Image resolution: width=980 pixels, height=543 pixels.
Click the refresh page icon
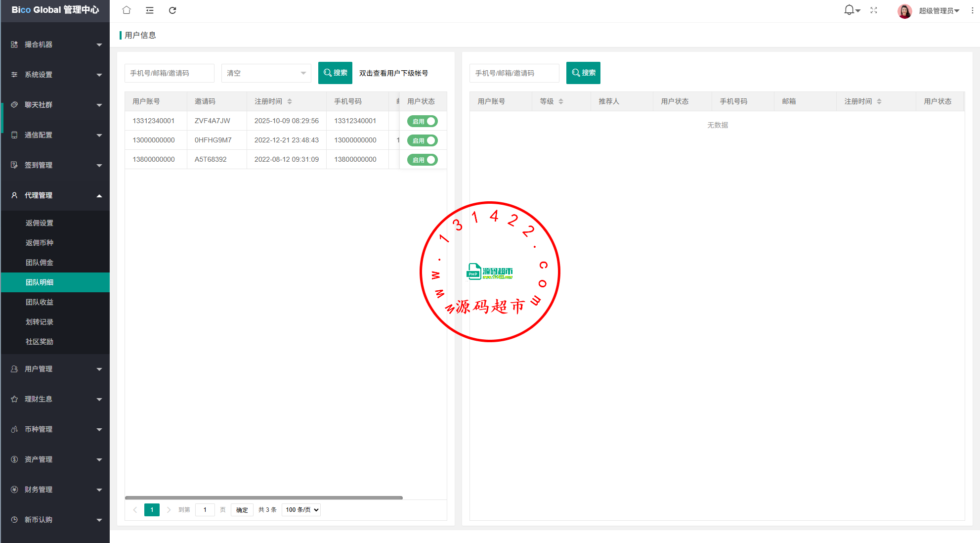click(x=172, y=10)
